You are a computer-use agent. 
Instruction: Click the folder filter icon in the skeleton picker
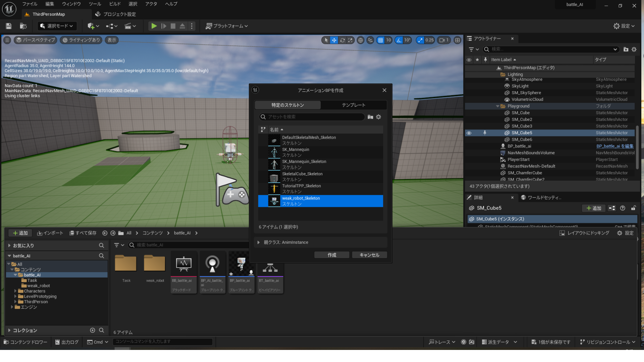(x=370, y=117)
